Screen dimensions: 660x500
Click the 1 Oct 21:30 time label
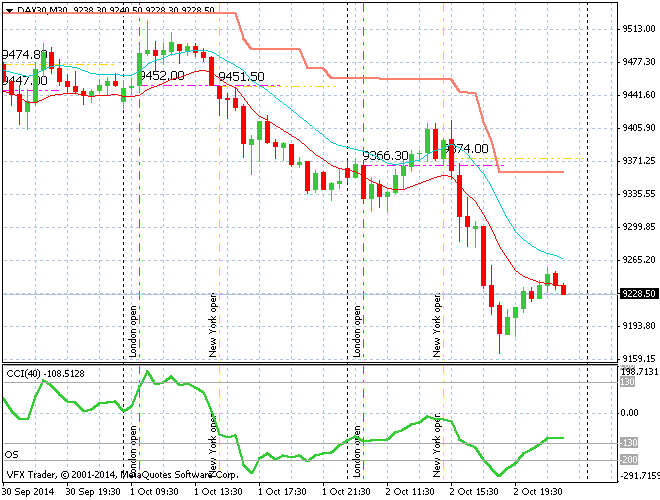[346, 492]
